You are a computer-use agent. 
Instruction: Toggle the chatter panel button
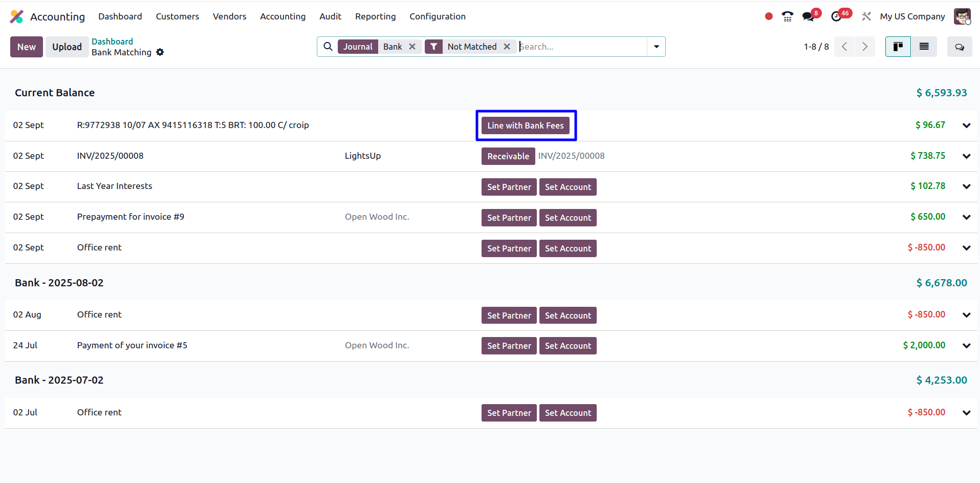coord(959,47)
